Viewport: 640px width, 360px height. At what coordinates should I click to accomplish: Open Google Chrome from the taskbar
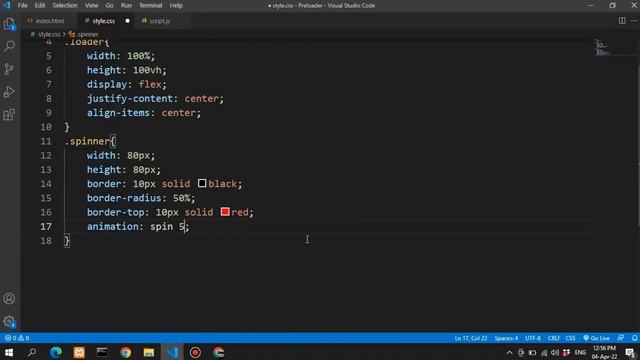click(125, 352)
